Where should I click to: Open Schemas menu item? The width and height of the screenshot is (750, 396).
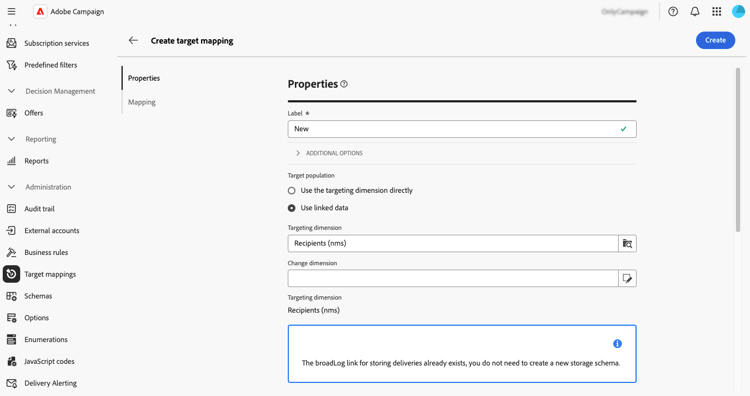coord(38,296)
